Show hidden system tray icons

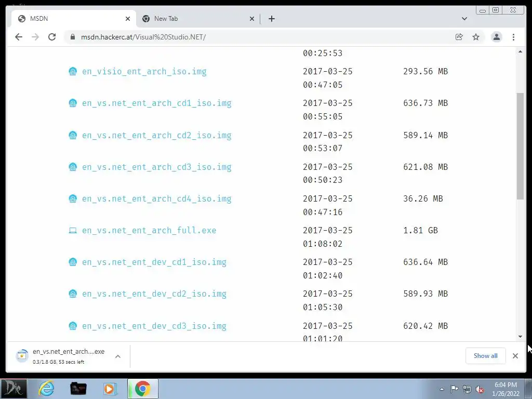coord(442,389)
